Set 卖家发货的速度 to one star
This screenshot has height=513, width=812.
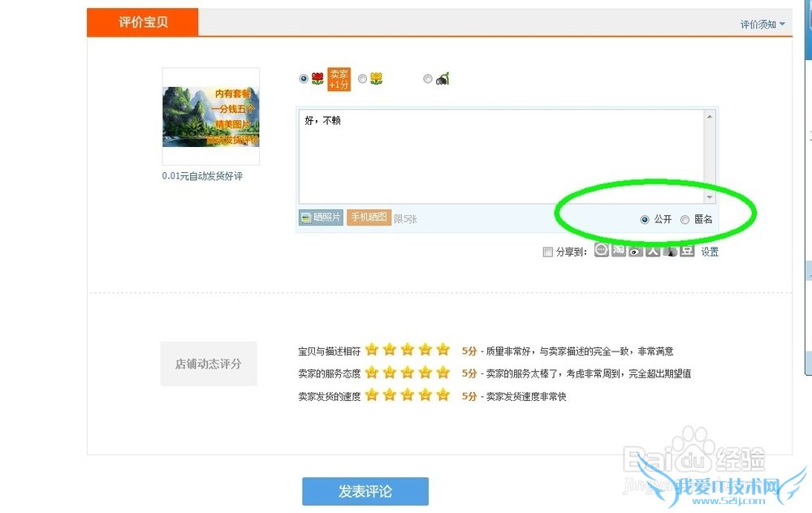click(372, 395)
